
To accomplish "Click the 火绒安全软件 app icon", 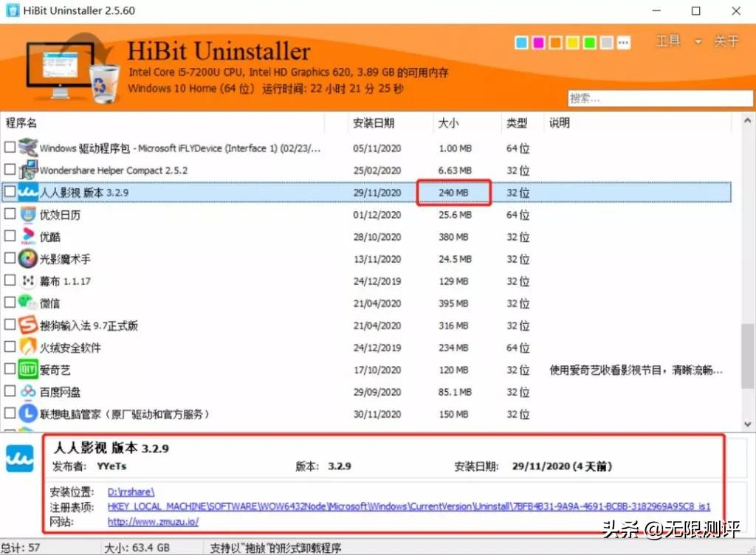I will click(28, 348).
